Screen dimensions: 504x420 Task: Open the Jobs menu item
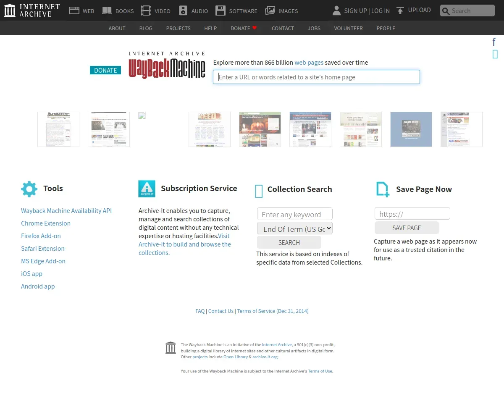pos(314,28)
